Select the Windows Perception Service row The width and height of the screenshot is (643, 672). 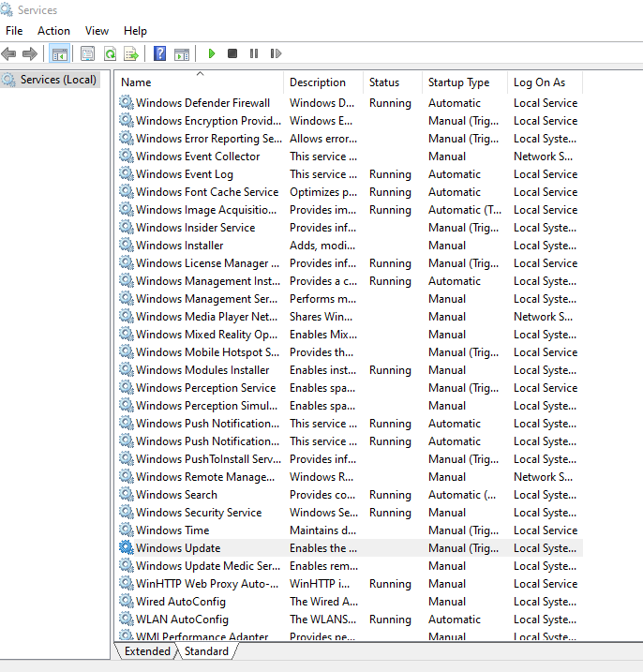(351, 387)
